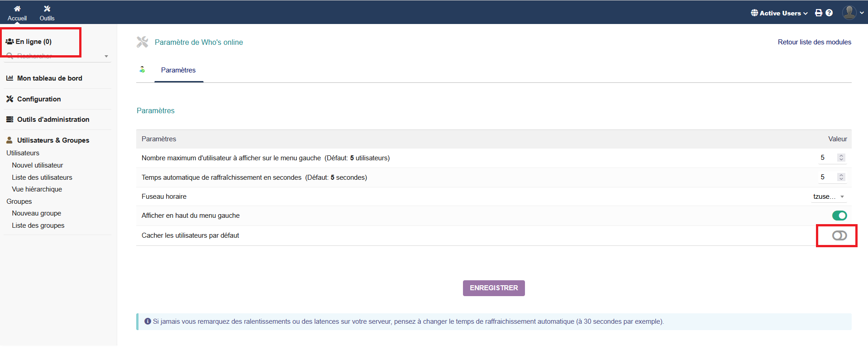The width and height of the screenshot is (868, 350).
Task: Click the Accueil home icon
Action: pos(17,9)
